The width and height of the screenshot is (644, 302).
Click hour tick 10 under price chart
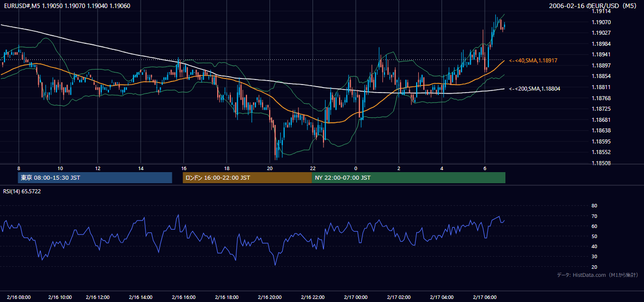pyautogui.click(x=60, y=168)
